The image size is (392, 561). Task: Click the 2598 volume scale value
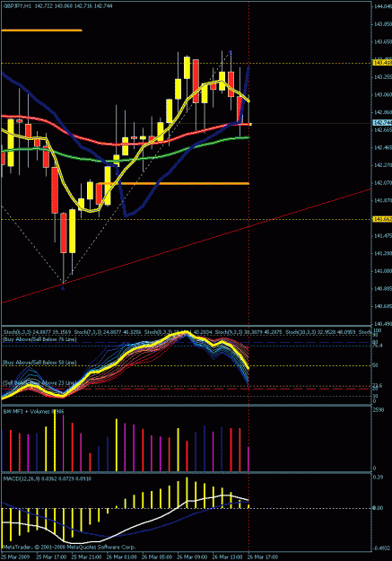[x=379, y=410]
